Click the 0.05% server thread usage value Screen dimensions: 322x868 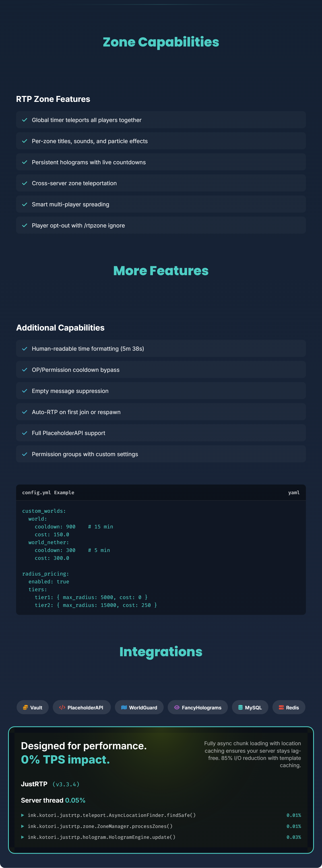(x=75, y=800)
